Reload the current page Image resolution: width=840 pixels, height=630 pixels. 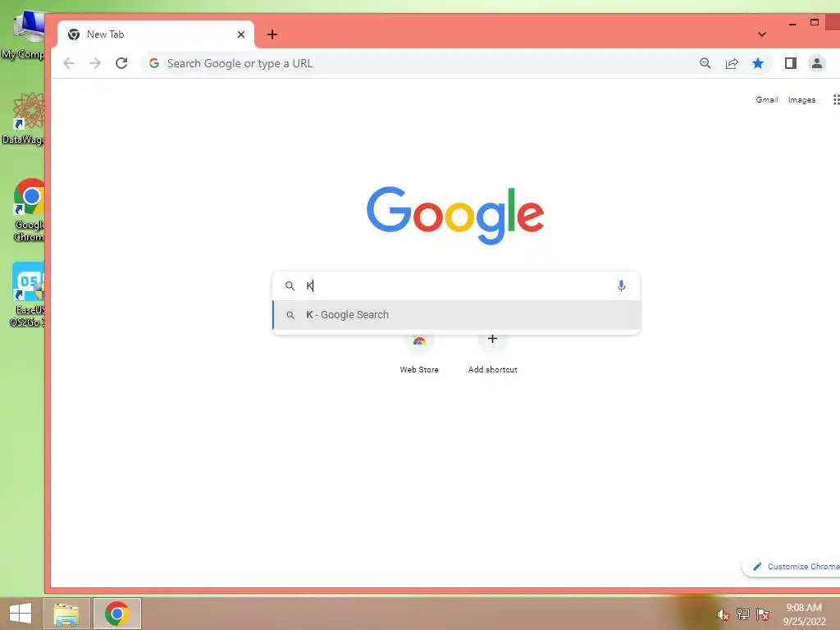click(121, 63)
